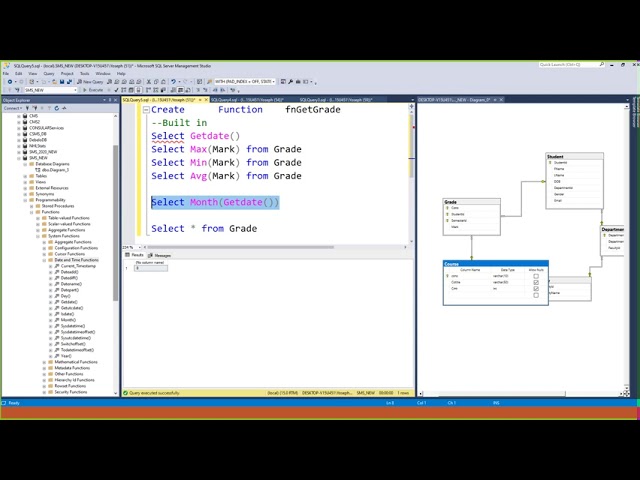
Task: Select the Grade table header in diagram
Action: click(471, 202)
